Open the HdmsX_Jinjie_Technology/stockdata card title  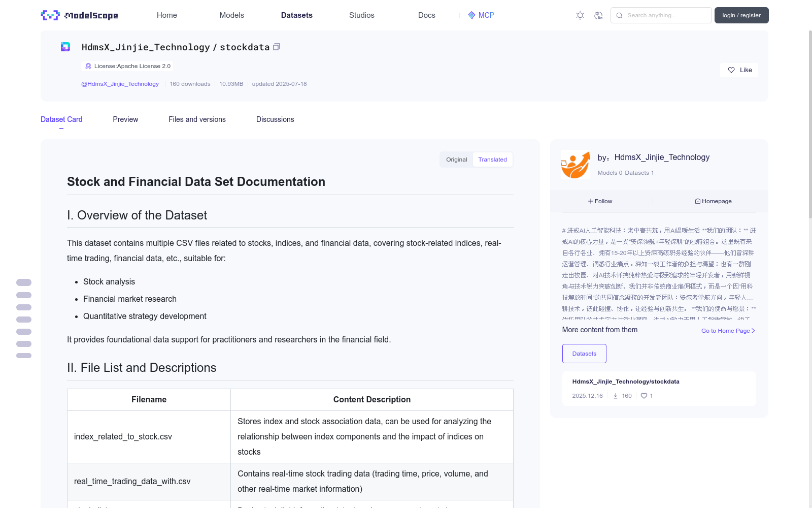626,382
